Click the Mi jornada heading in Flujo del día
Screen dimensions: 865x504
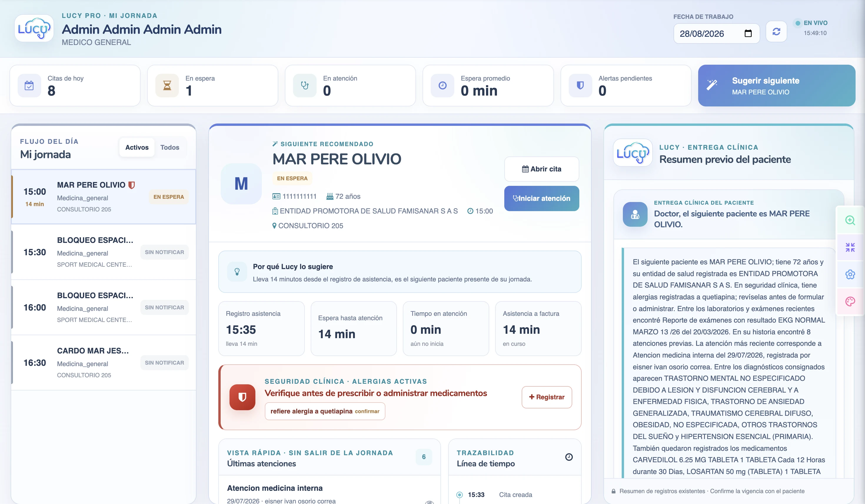pyautogui.click(x=45, y=154)
